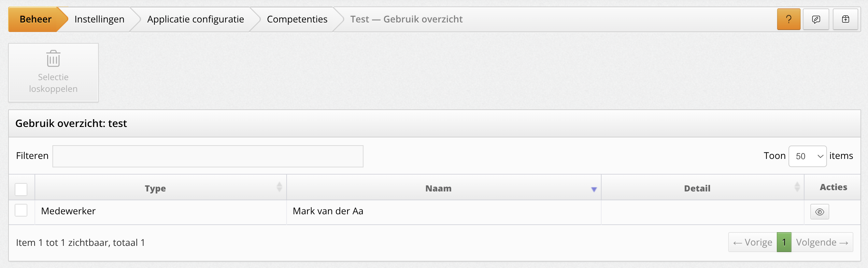Tick the select-all checkbox in the table header
Viewport: 868px width, 268px height.
click(21, 189)
